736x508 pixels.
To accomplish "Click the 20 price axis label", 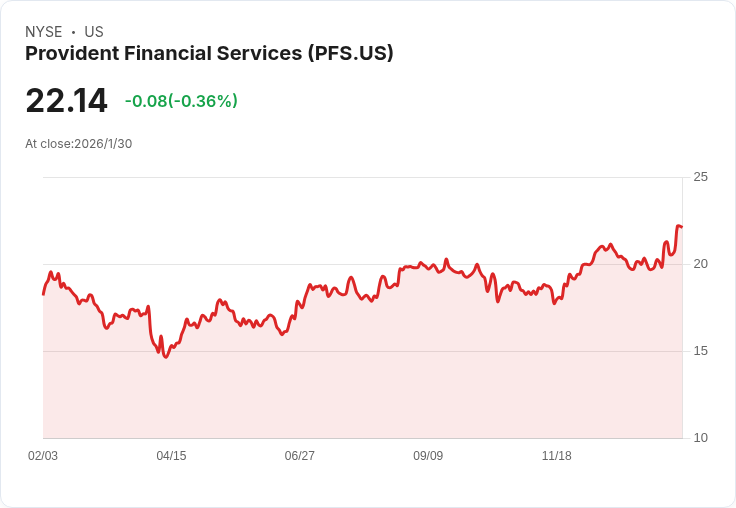I will point(700,264).
